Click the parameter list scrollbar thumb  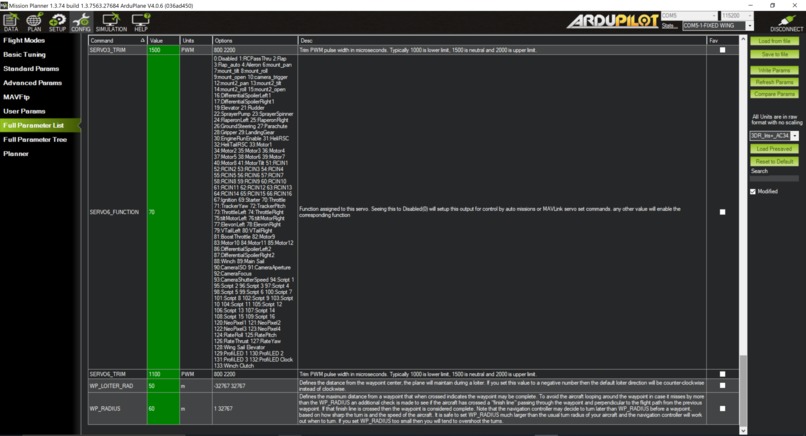(743, 390)
